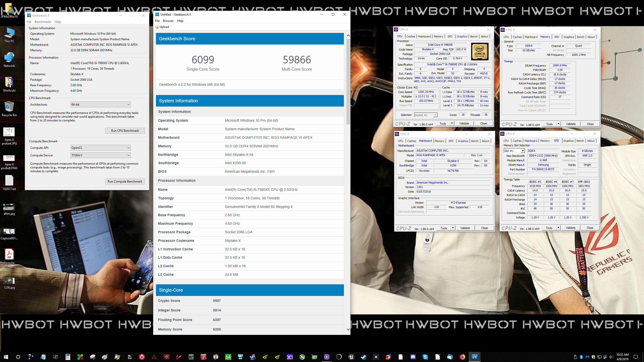
Task: Click scroll-up arrow in Geekbench results
Action: [x=348, y=36]
